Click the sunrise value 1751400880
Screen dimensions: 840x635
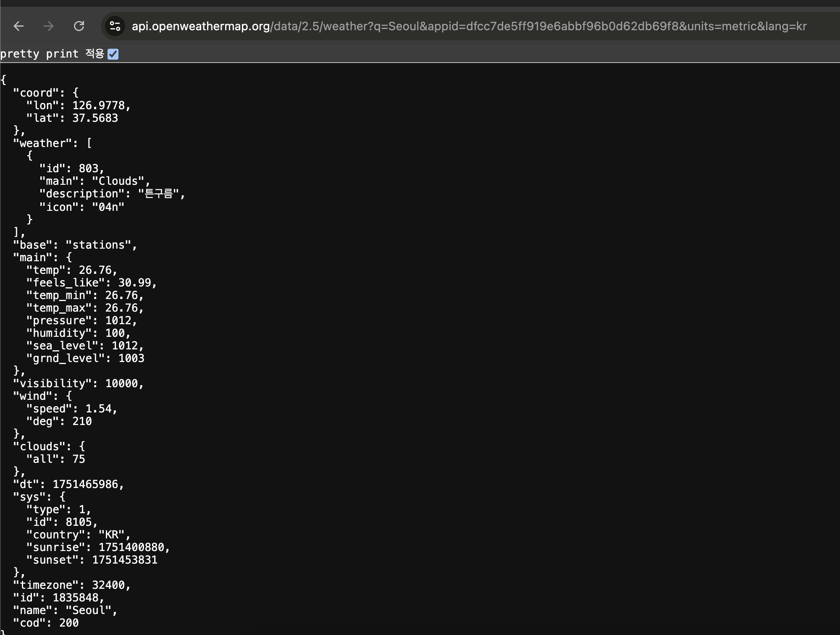[x=131, y=547]
